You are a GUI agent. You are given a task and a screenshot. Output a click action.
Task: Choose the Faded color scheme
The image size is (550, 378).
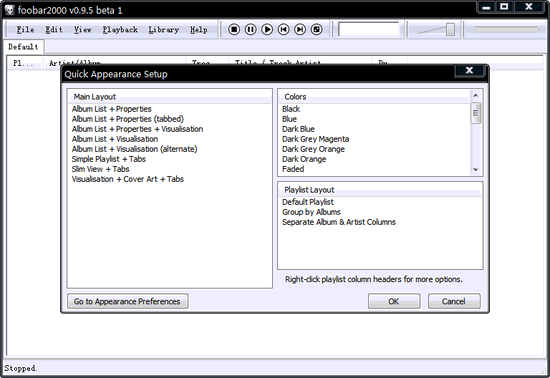[x=293, y=169]
